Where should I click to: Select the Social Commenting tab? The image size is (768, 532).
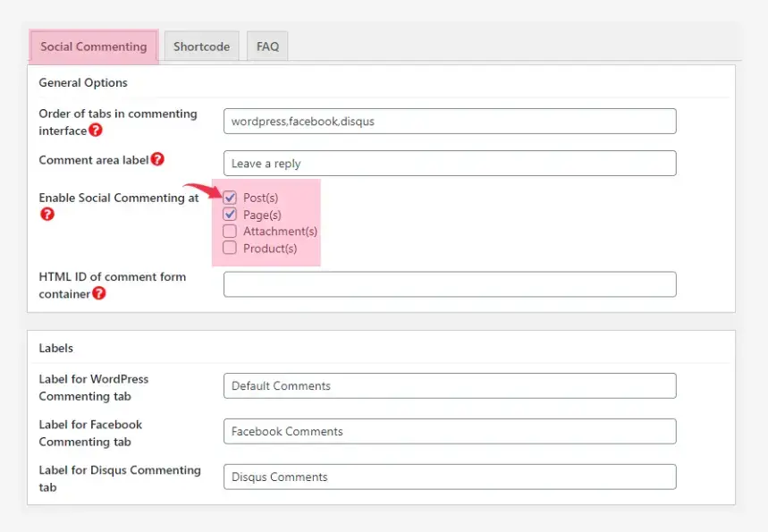pyautogui.click(x=94, y=46)
